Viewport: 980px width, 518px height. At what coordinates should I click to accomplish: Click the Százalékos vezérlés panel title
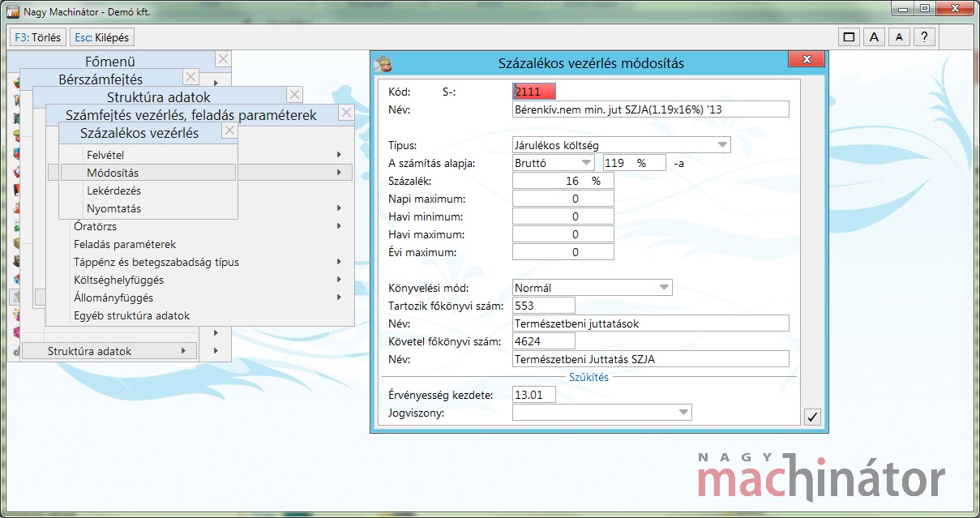click(139, 133)
